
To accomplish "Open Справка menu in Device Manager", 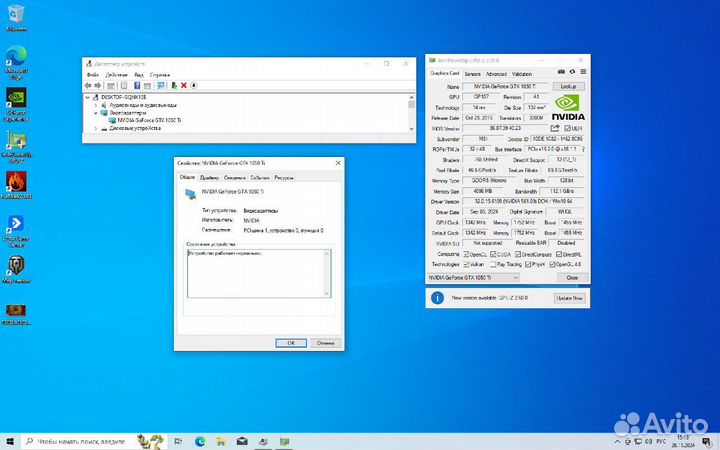I will pyautogui.click(x=160, y=74).
